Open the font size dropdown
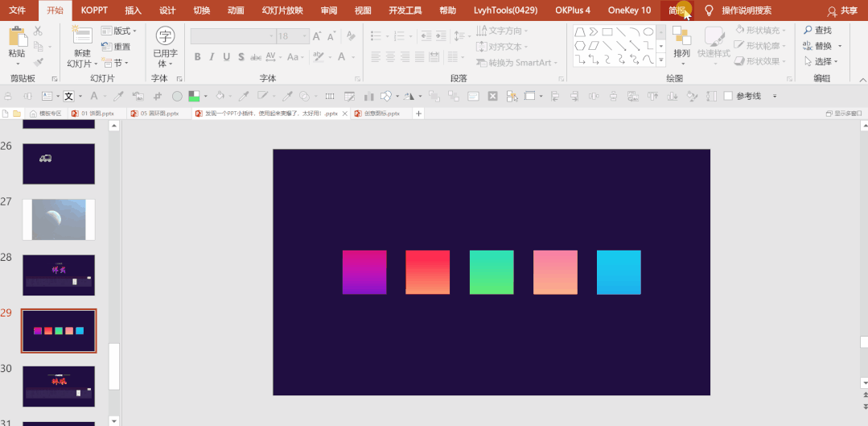 304,36
